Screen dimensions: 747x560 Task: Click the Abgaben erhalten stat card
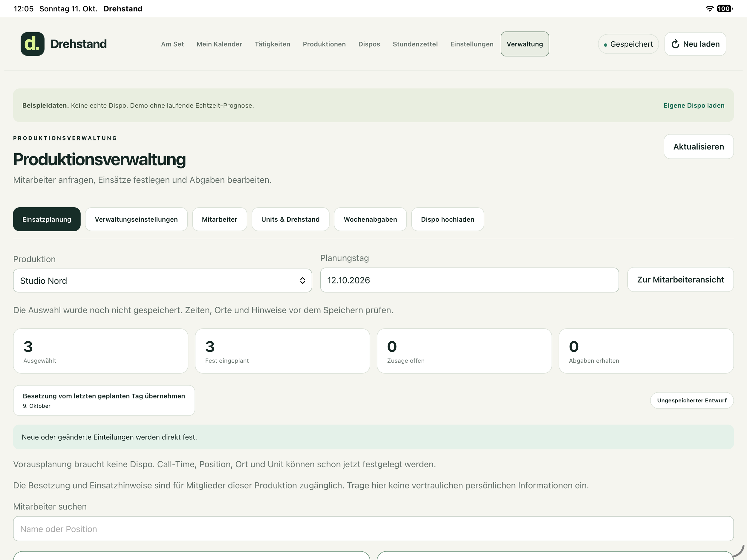pyautogui.click(x=646, y=351)
